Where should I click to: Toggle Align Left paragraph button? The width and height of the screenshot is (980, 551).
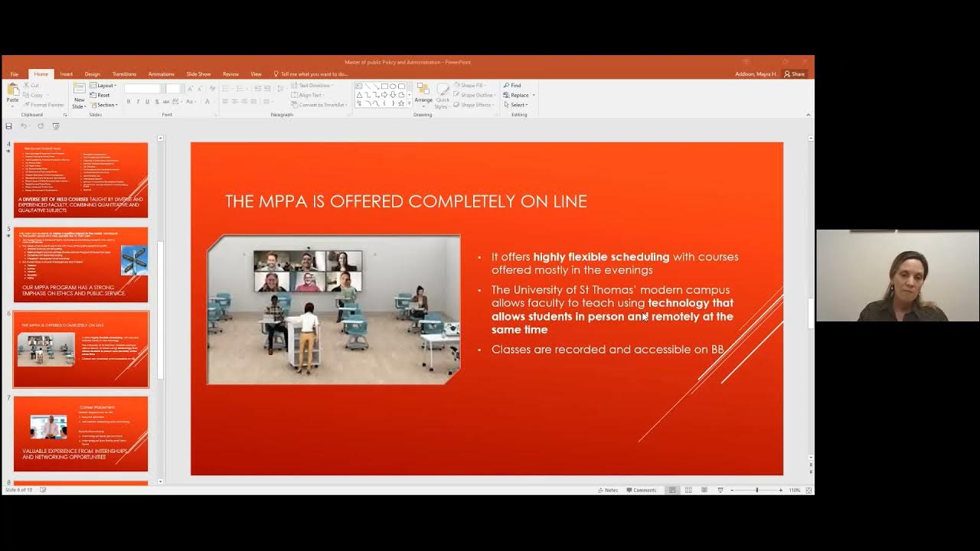(225, 102)
